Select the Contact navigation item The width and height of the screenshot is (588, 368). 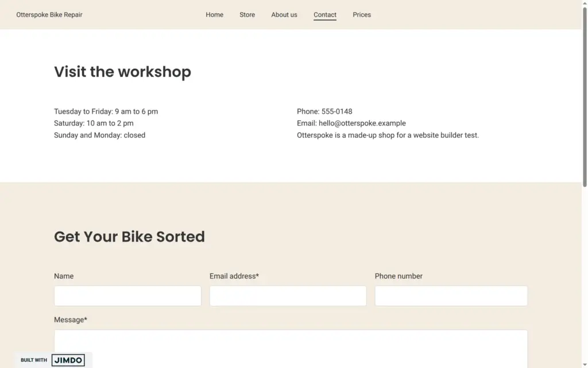(x=325, y=14)
